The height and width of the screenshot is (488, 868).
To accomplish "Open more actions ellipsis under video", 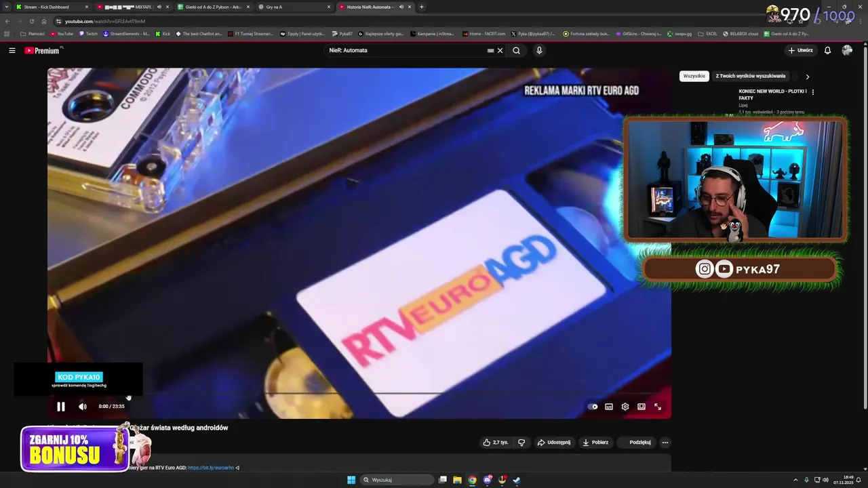I will pos(665,443).
